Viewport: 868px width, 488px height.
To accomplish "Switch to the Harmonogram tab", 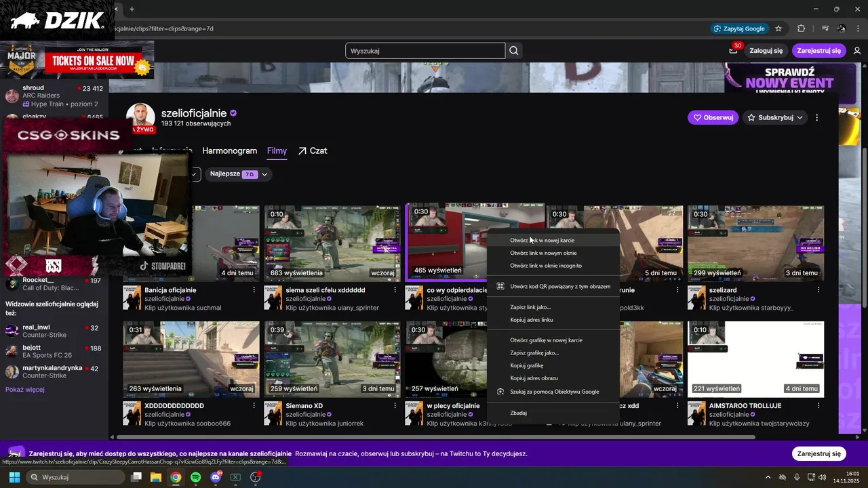I will click(230, 150).
